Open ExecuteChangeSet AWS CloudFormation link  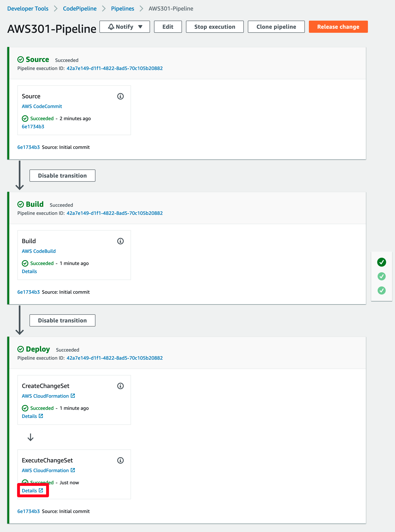pyautogui.click(x=48, y=470)
